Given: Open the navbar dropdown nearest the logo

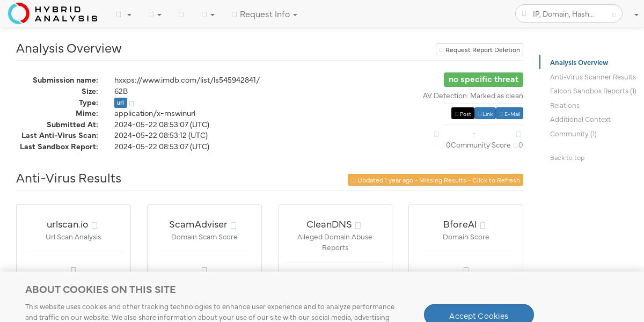Looking at the screenshot, I should coord(123,14).
